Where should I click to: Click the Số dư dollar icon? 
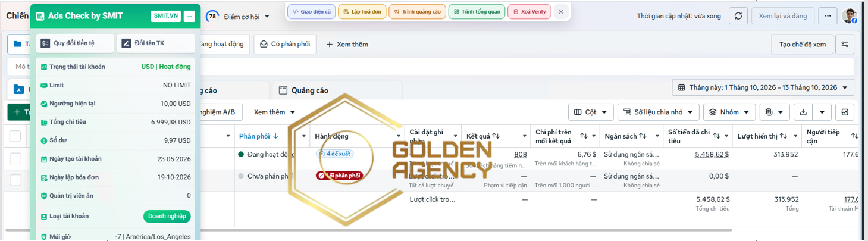44,140
